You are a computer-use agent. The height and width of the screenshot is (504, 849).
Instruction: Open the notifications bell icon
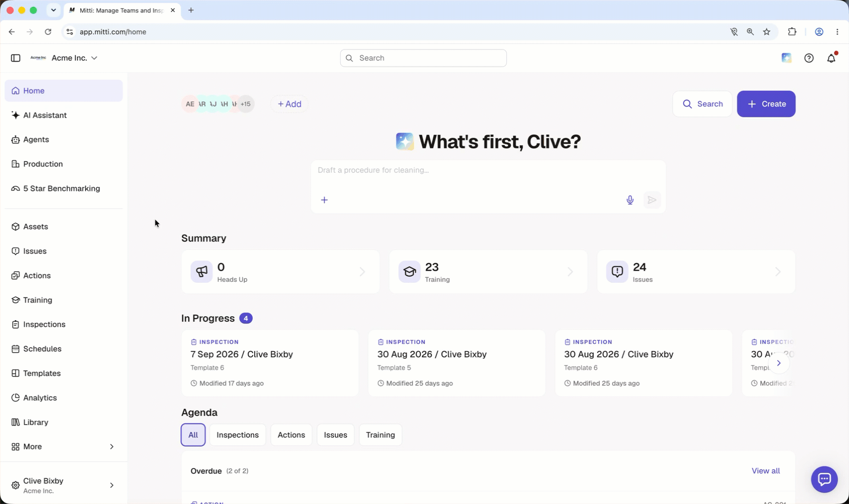[831, 58]
